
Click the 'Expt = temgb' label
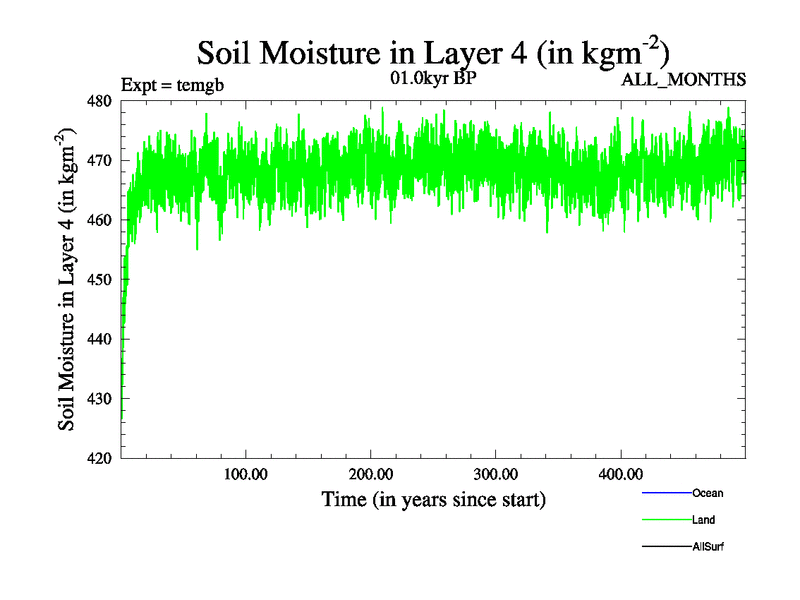(172, 84)
